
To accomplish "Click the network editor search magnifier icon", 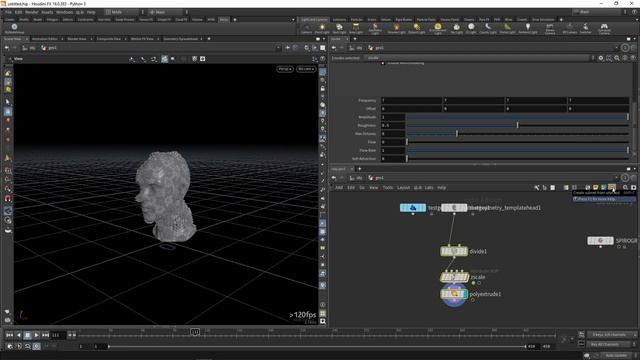I will (x=625, y=187).
